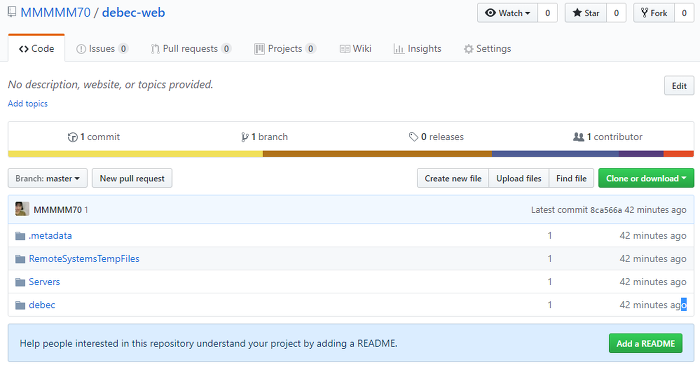Open the Watch dropdown

(508, 13)
